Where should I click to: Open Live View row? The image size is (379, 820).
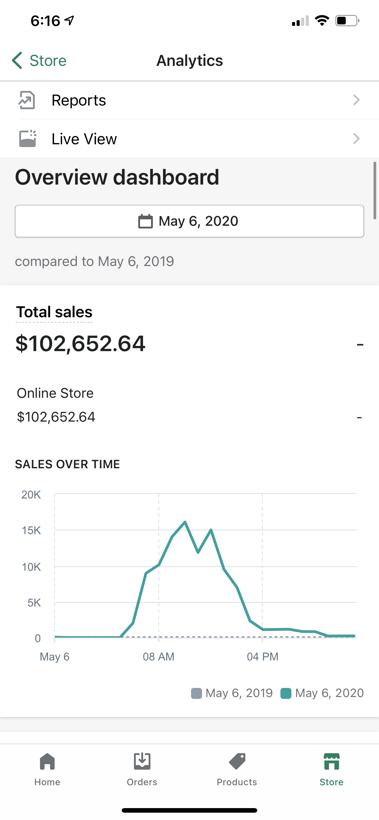pyautogui.click(x=189, y=139)
